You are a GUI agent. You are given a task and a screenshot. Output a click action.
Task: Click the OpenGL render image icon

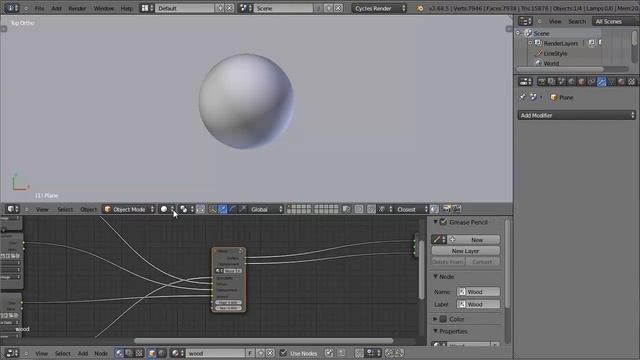point(447,209)
